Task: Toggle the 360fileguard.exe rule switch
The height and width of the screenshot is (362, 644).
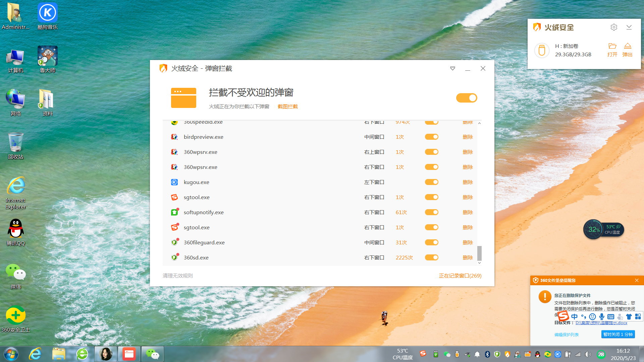Action: tap(432, 242)
